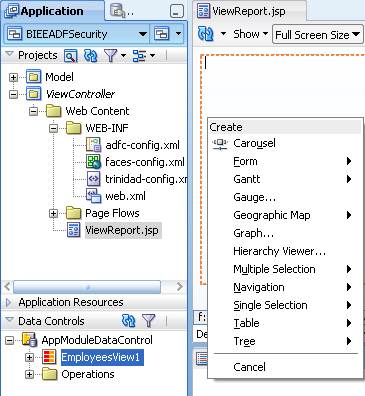Select the Operations folder icon
Viewport: 365px width, 396px height.
click(49, 374)
